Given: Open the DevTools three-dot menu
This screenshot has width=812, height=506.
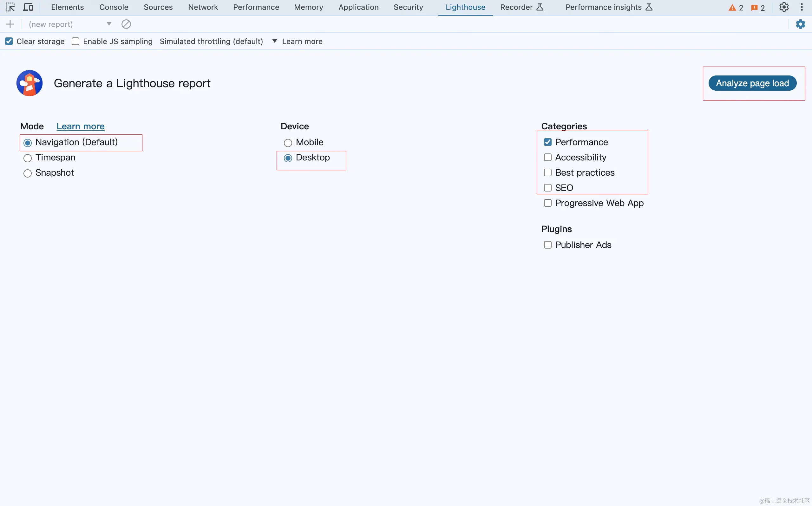Looking at the screenshot, I should (x=802, y=7).
